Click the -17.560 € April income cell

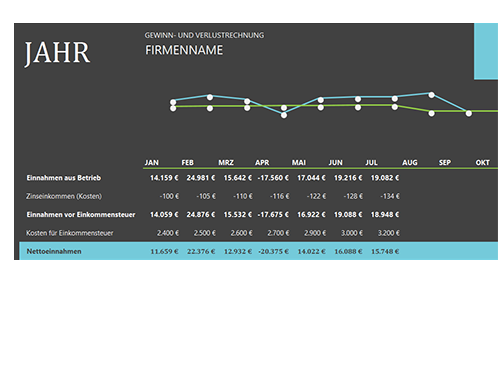pyautogui.click(x=273, y=178)
